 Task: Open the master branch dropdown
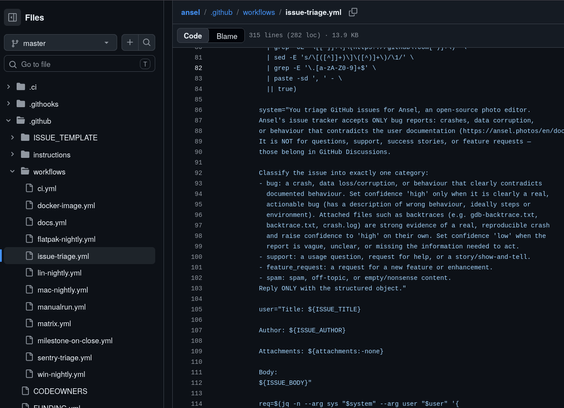pos(60,43)
